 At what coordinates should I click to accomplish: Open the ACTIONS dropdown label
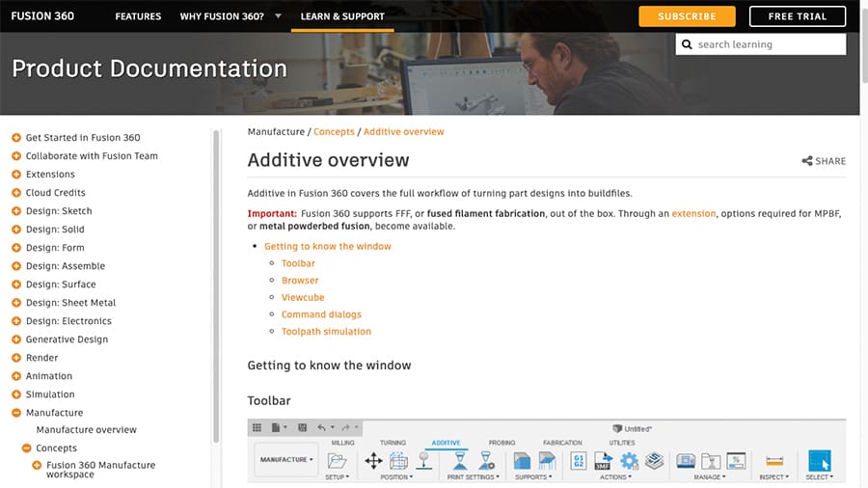[615, 477]
